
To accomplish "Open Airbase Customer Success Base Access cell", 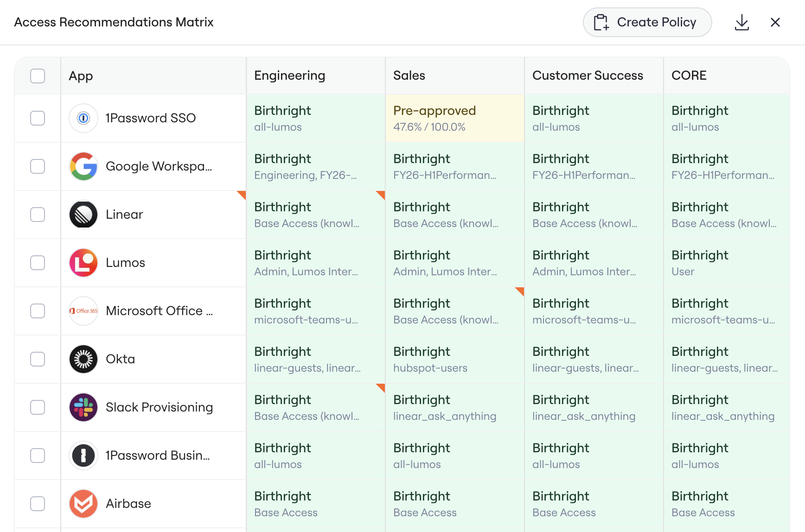I will (594, 504).
